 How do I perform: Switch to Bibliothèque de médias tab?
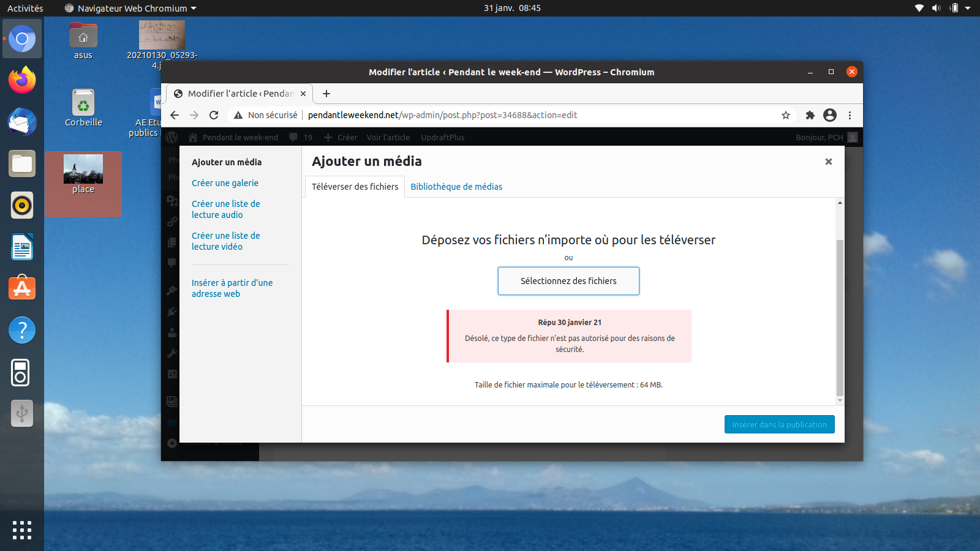click(x=456, y=187)
